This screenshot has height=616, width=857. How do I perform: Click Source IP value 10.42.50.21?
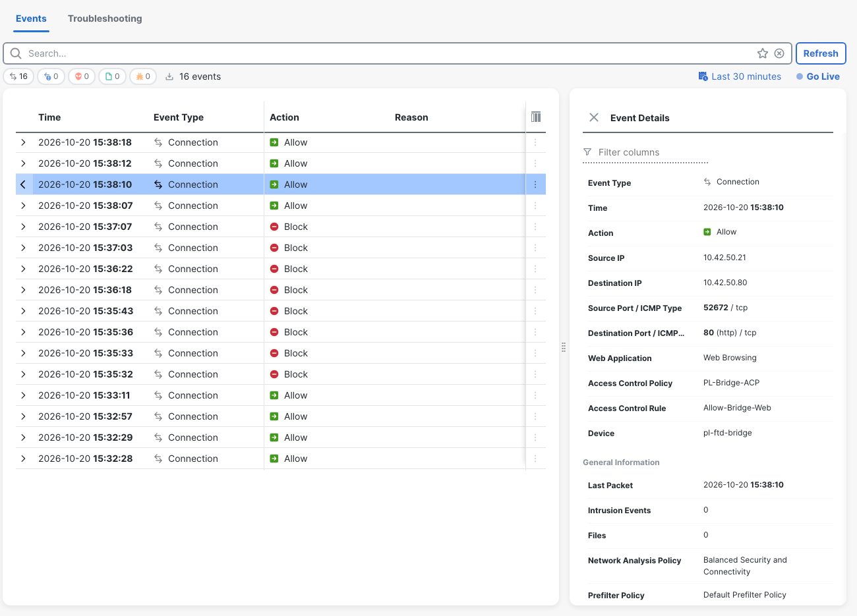pos(724,258)
